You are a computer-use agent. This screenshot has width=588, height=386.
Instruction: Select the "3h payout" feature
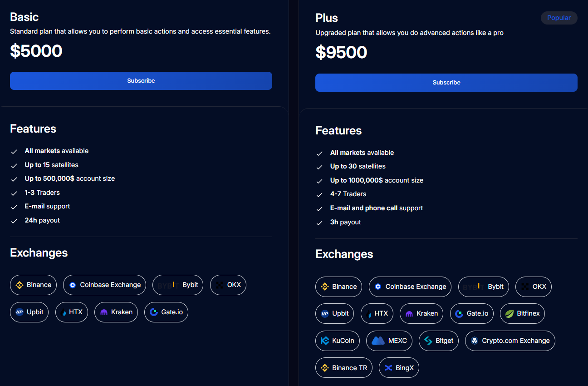[346, 222]
